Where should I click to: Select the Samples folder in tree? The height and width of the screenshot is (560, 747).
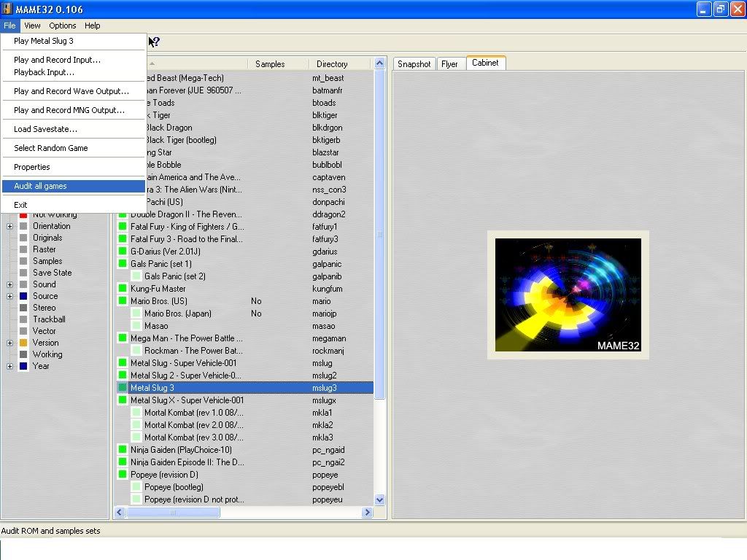[47, 261]
